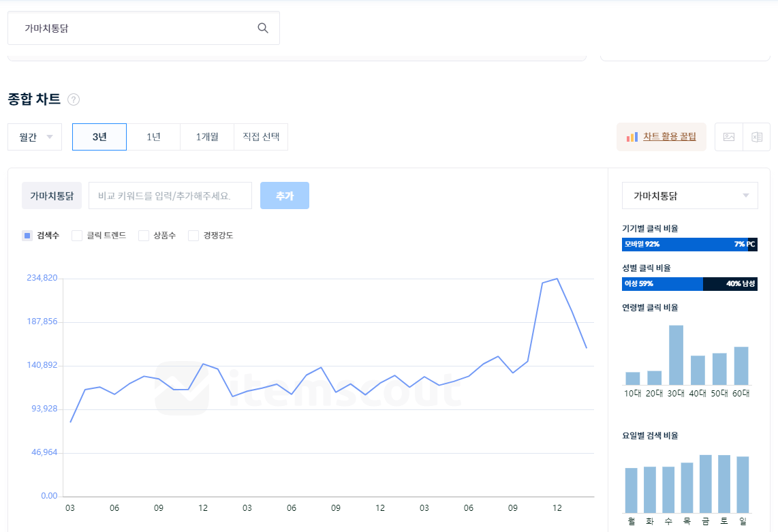Screen dimensions: 778x532
Task: Click the 20대 age bar
Action: [x=655, y=378]
